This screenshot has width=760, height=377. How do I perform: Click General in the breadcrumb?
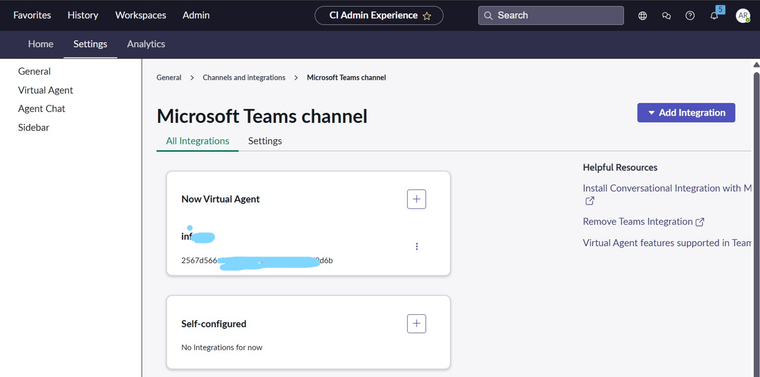click(169, 78)
